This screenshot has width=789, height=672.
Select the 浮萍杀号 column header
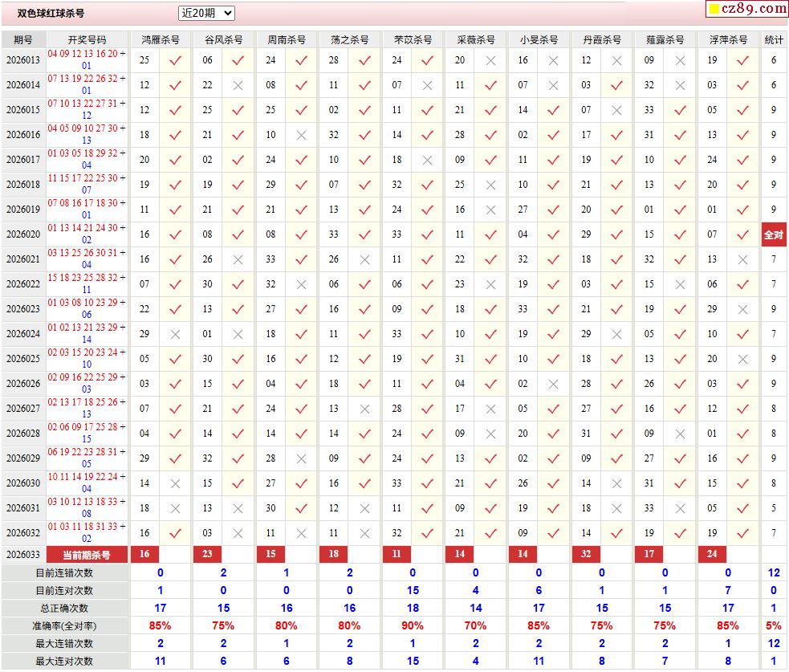coord(728,39)
